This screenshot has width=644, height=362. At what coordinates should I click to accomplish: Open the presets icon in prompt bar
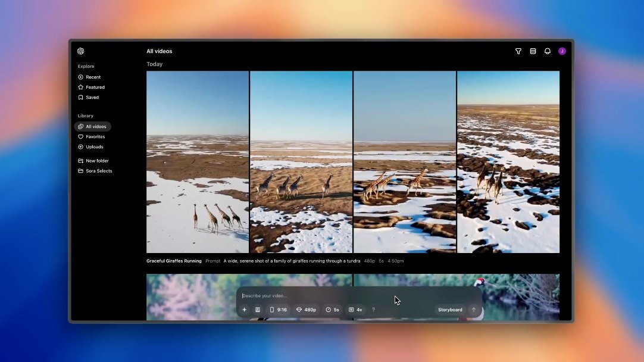(258, 310)
